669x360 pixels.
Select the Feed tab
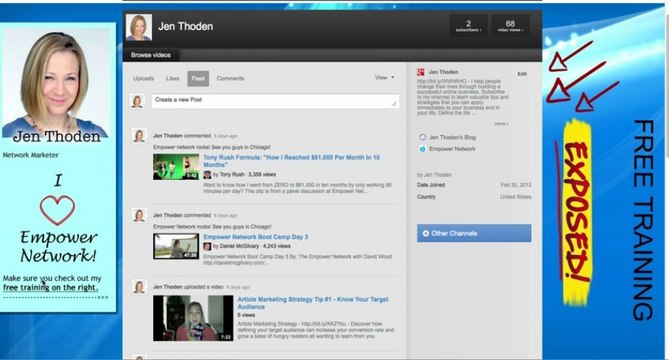(x=198, y=78)
